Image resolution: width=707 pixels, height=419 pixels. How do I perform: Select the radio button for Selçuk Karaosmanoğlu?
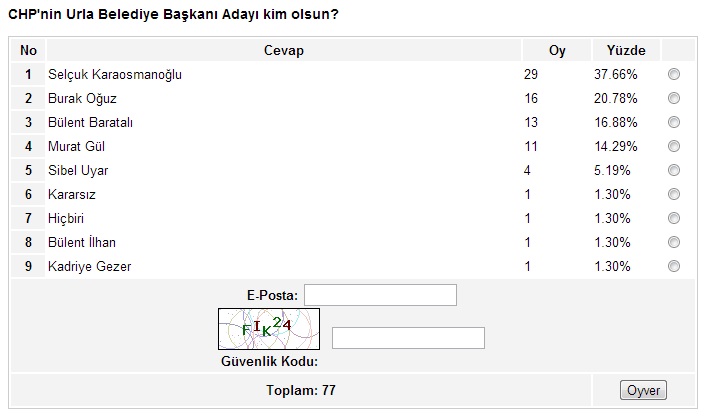pyautogui.click(x=673, y=75)
